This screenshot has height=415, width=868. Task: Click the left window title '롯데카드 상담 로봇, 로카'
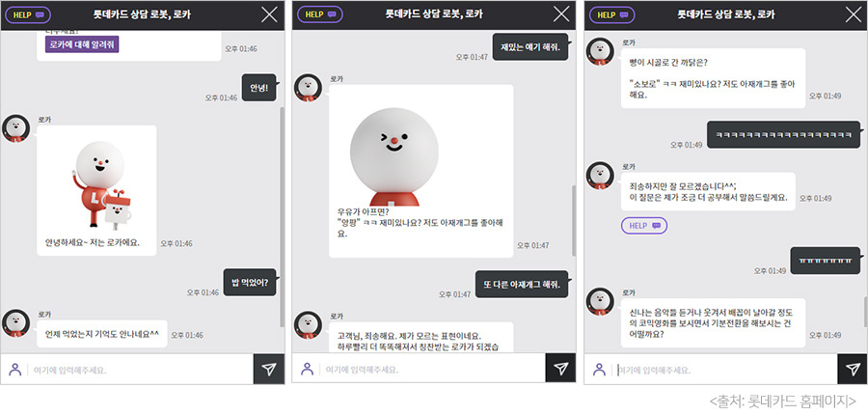[x=142, y=14]
